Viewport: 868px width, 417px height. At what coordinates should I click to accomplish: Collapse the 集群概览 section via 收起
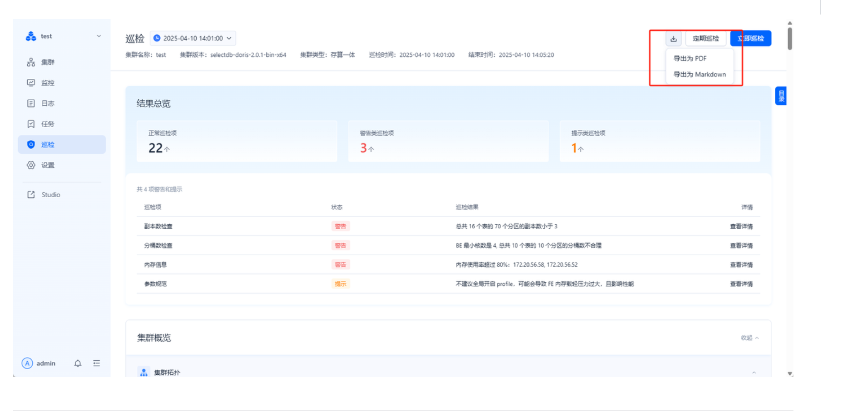coord(749,338)
